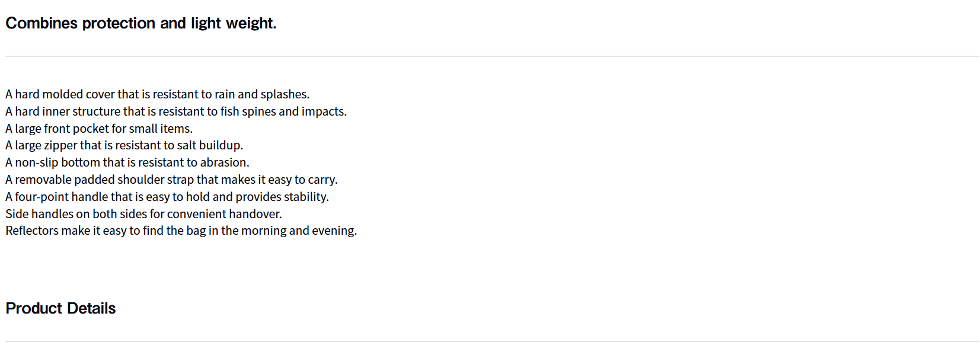The image size is (980, 361).
Task: Click the "Product Details" heading
Action: pos(60,308)
